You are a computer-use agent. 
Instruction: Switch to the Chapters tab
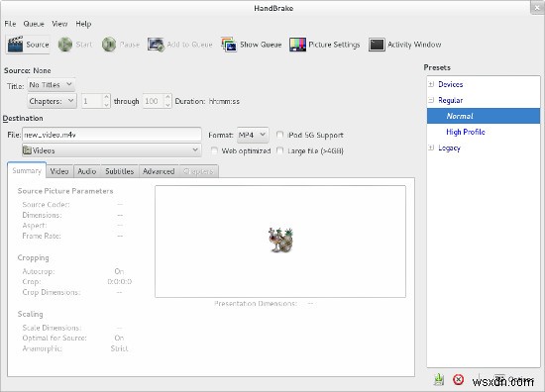pyautogui.click(x=198, y=171)
